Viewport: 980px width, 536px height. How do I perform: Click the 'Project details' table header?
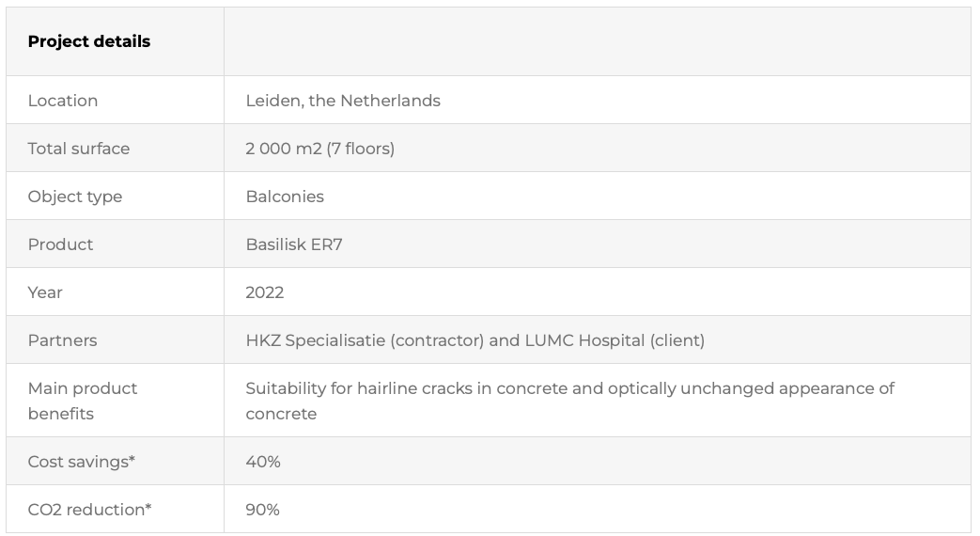(89, 41)
